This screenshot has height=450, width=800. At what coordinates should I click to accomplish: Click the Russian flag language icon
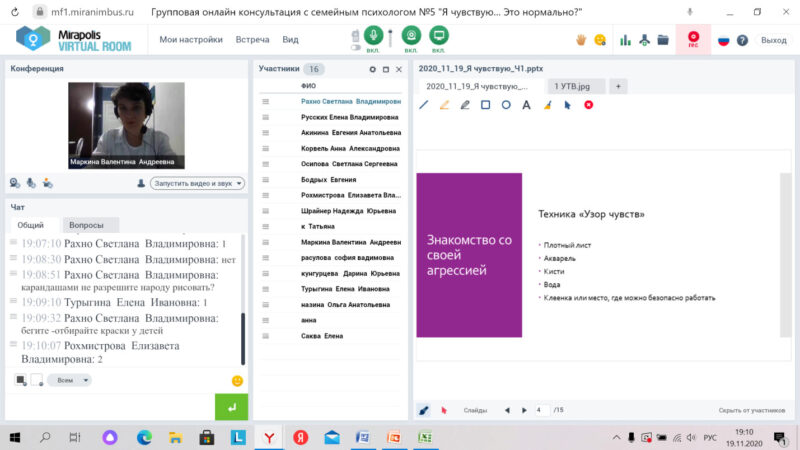click(723, 40)
